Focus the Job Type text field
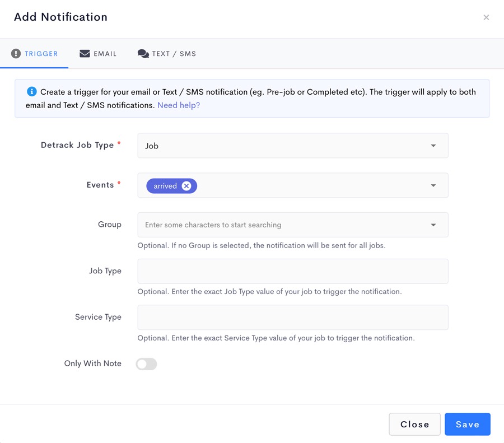This screenshot has width=504, height=443. tap(293, 271)
